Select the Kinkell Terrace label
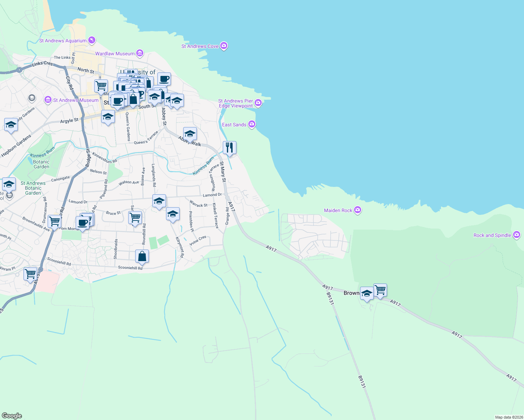 click(215, 215)
